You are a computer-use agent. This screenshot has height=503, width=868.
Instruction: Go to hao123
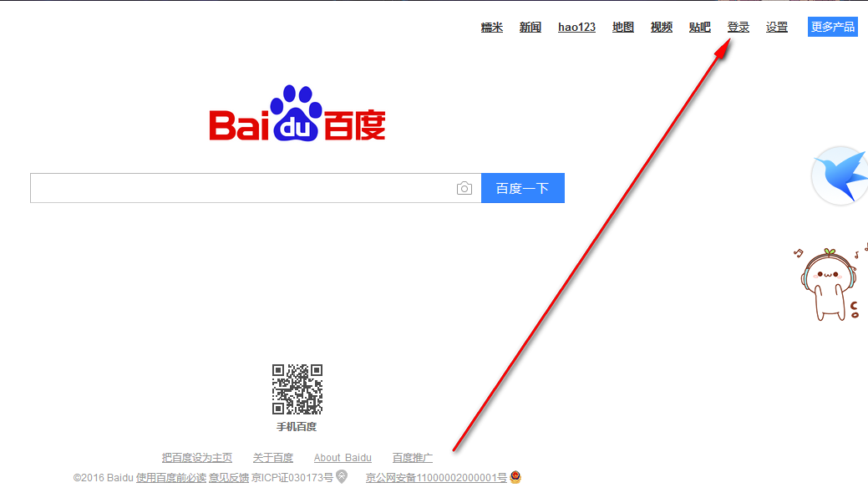[x=576, y=27]
